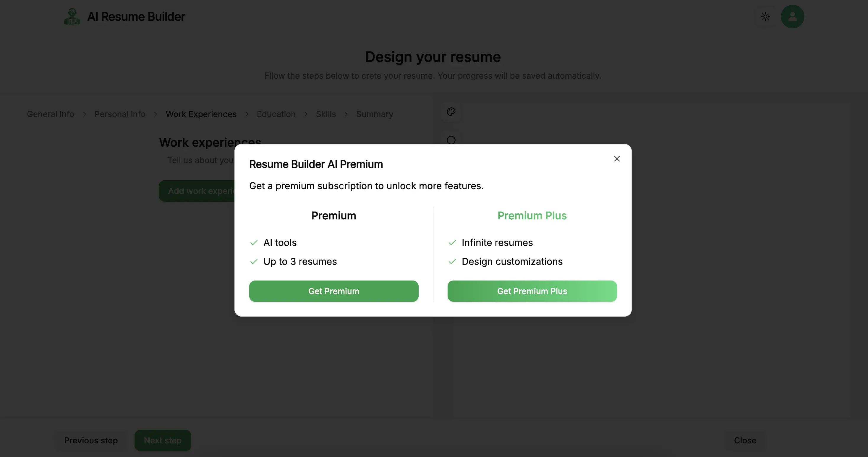Click the checkmark beside AI tools
The width and height of the screenshot is (868, 457).
click(x=254, y=243)
